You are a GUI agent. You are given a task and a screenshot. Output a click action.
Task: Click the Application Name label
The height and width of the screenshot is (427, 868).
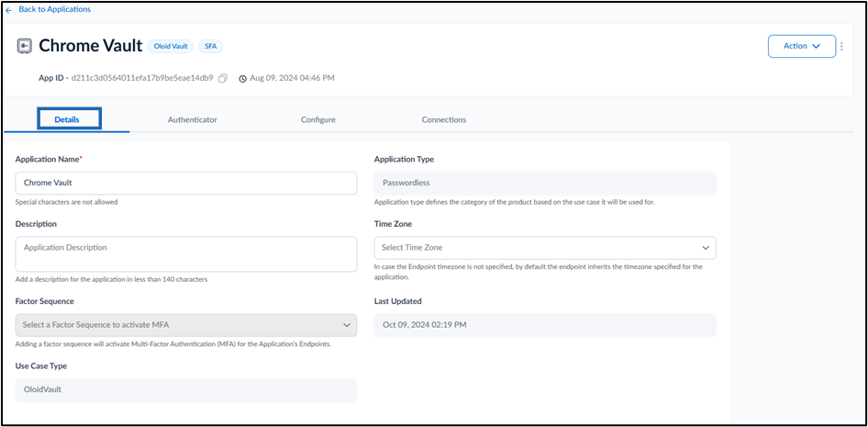pos(49,160)
